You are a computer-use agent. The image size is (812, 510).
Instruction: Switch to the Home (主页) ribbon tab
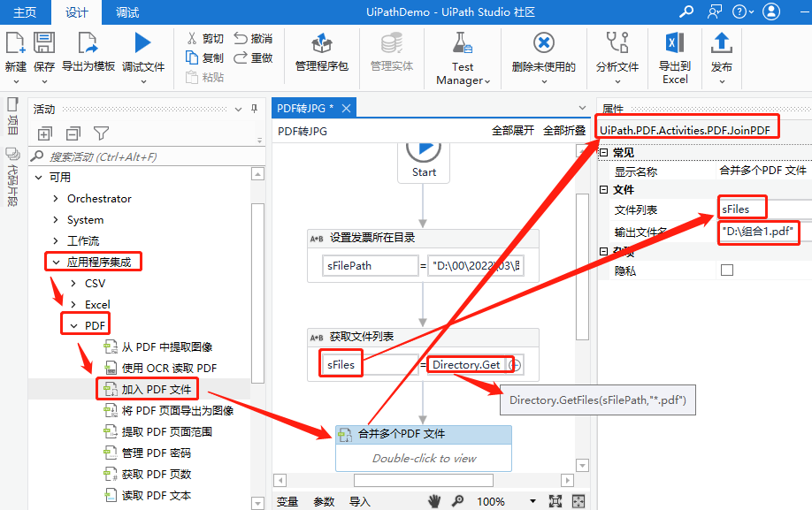coord(25,12)
